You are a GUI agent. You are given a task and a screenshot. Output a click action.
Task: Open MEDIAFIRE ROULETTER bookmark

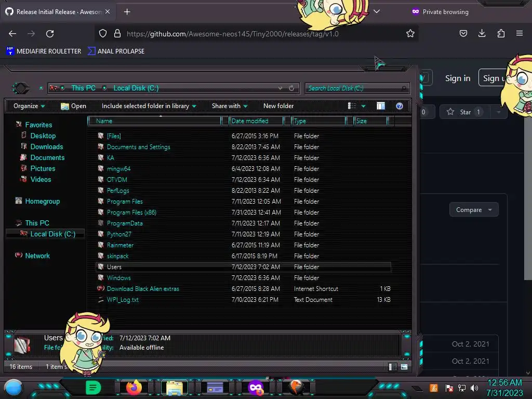(x=44, y=51)
